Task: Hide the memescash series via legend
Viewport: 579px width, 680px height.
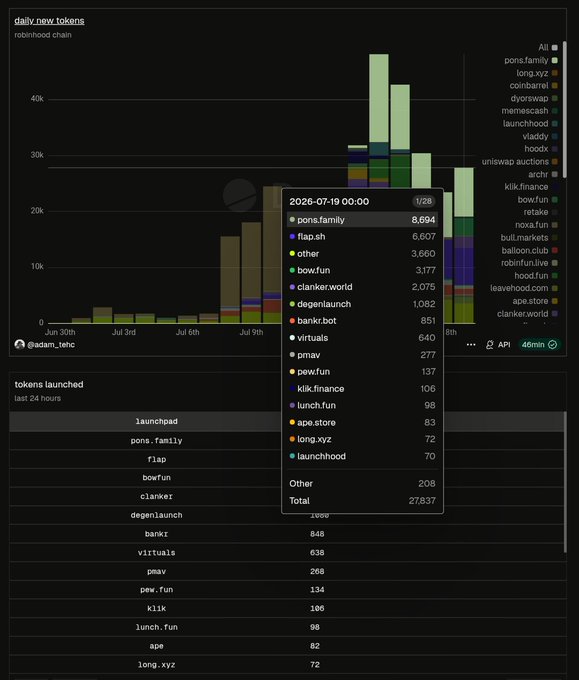Action: click(x=530, y=111)
